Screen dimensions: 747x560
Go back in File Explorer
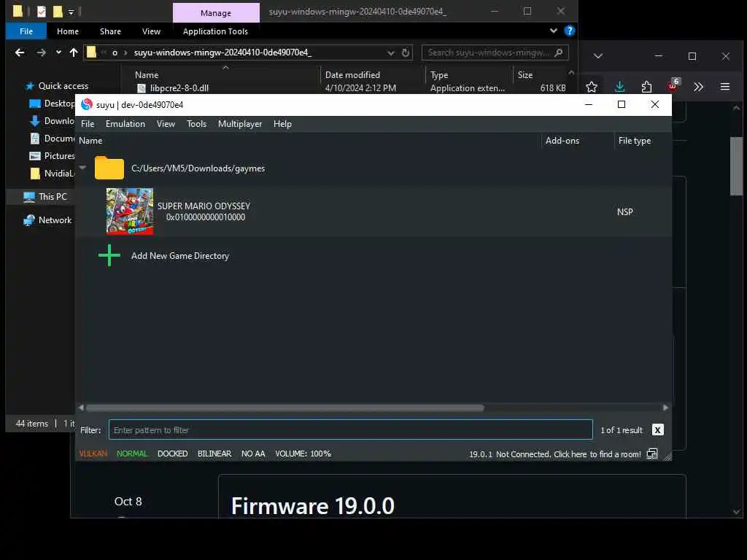[x=20, y=52]
